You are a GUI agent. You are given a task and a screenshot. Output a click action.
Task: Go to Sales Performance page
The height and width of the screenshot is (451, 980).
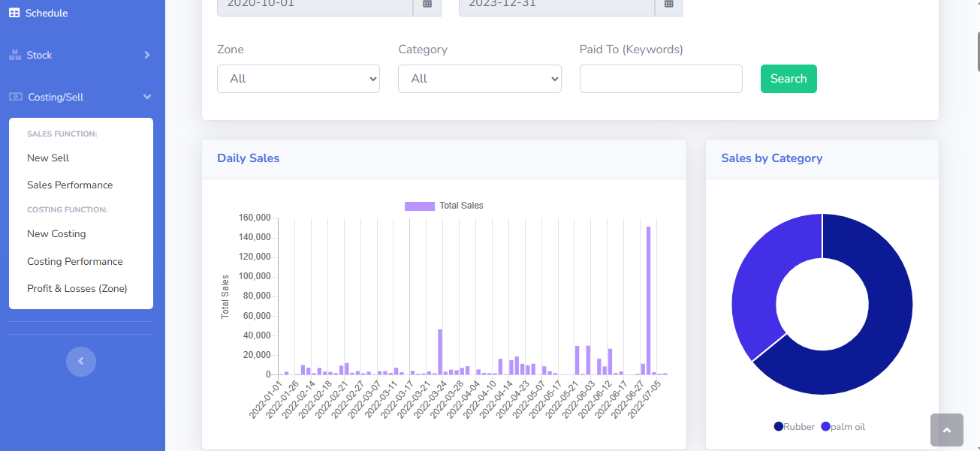pos(70,185)
